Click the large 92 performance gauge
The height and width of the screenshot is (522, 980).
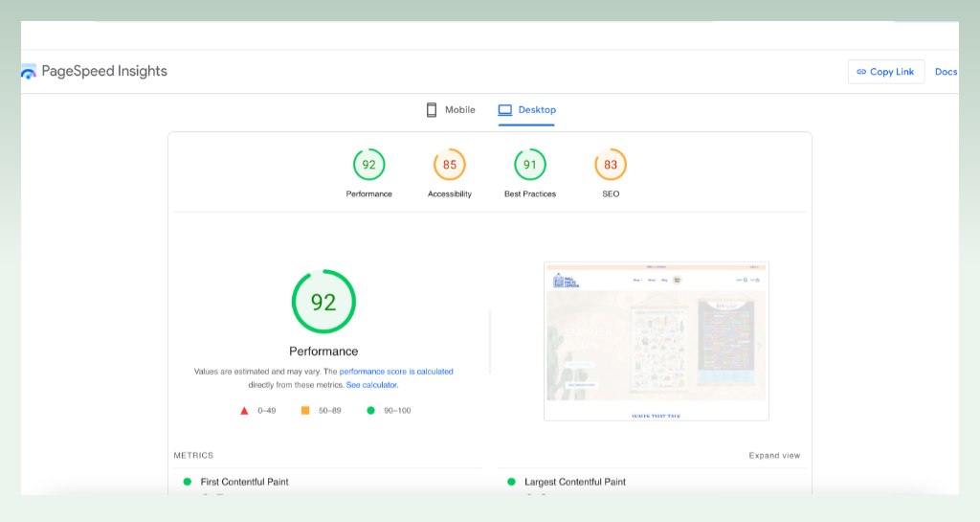pos(323,302)
